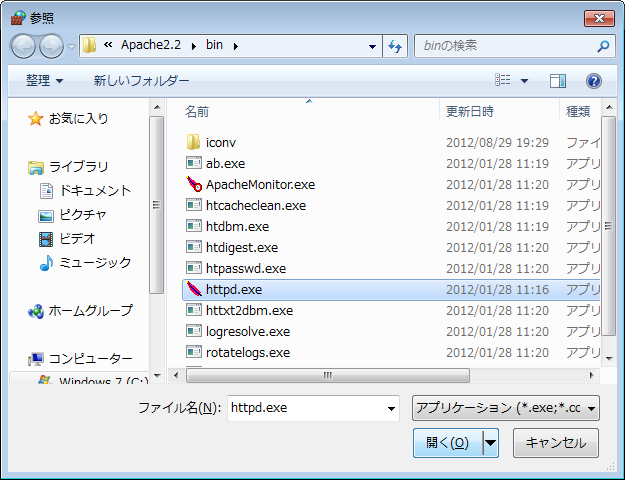The image size is (625, 480).
Task: Click the Forward navigation arrow
Action: coord(51,46)
